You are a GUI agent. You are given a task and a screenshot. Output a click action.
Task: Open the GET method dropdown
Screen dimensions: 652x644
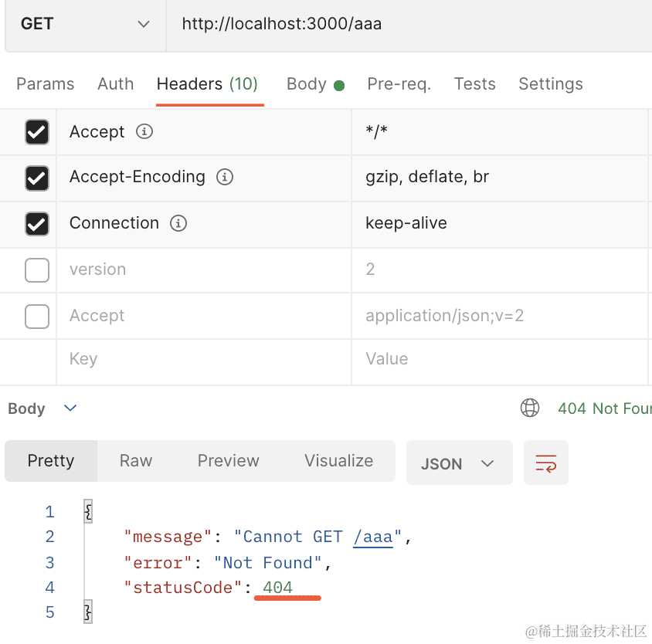click(84, 24)
